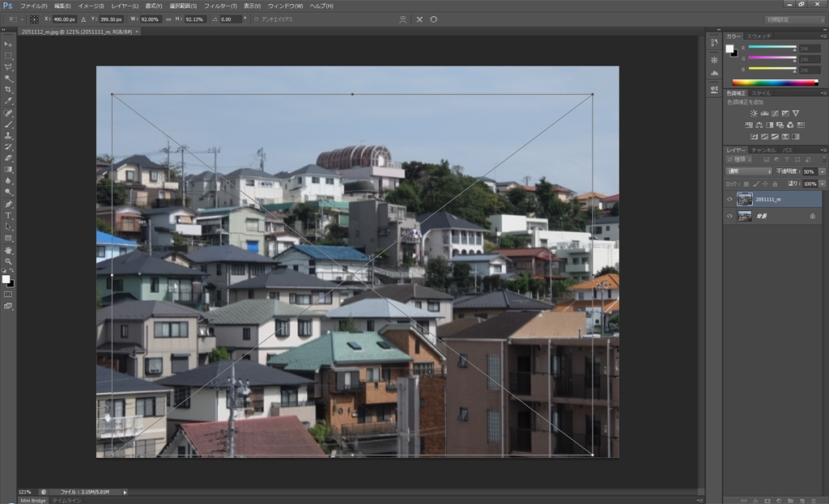The width and height of the screenshot is (829, 504).
Task: Add a Brightness/Contrast adjustment (sun icon)
Action: click(754, 113)
